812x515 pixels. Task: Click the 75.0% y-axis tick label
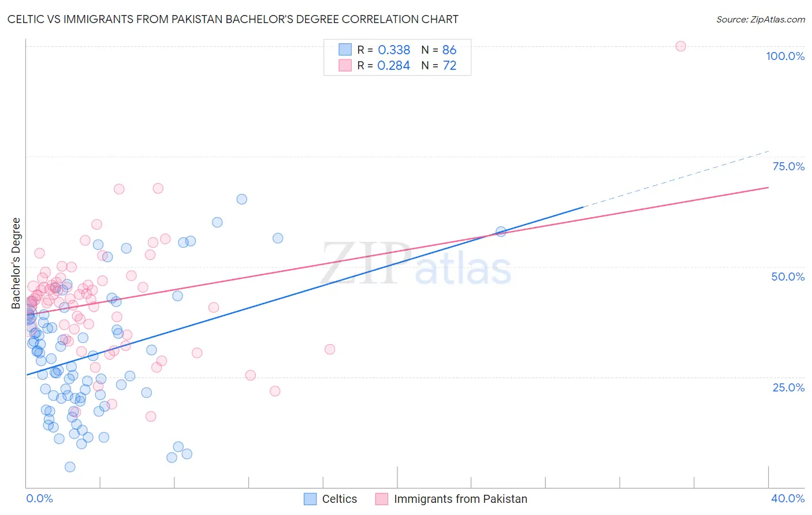[x=788, y=166]
